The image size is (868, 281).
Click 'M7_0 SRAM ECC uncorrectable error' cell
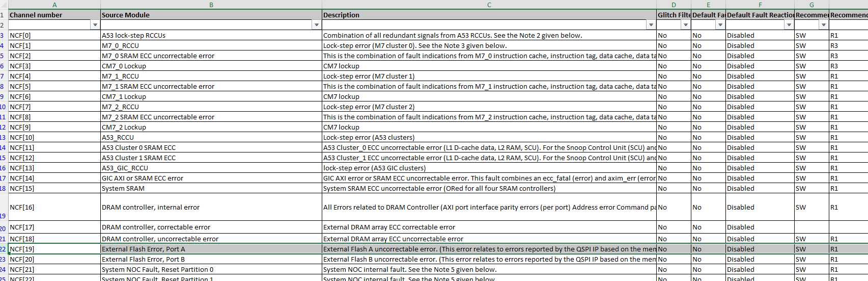(211, 56)
